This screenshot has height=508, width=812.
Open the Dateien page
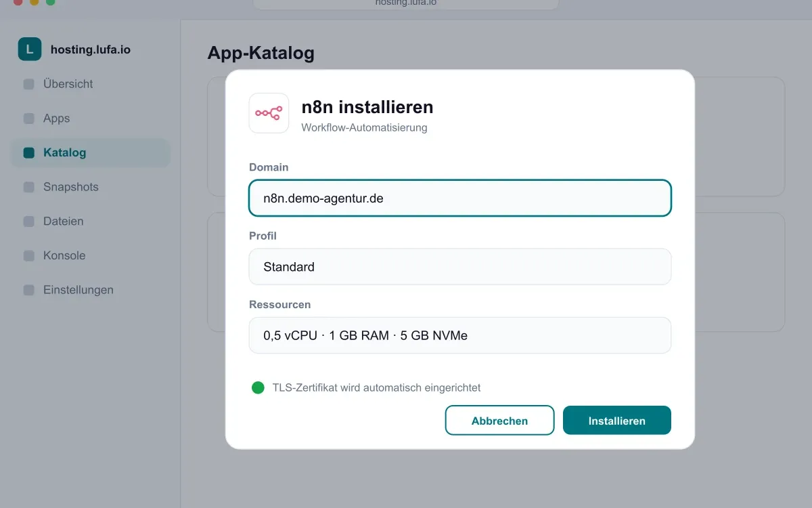[x=91, y=221]
